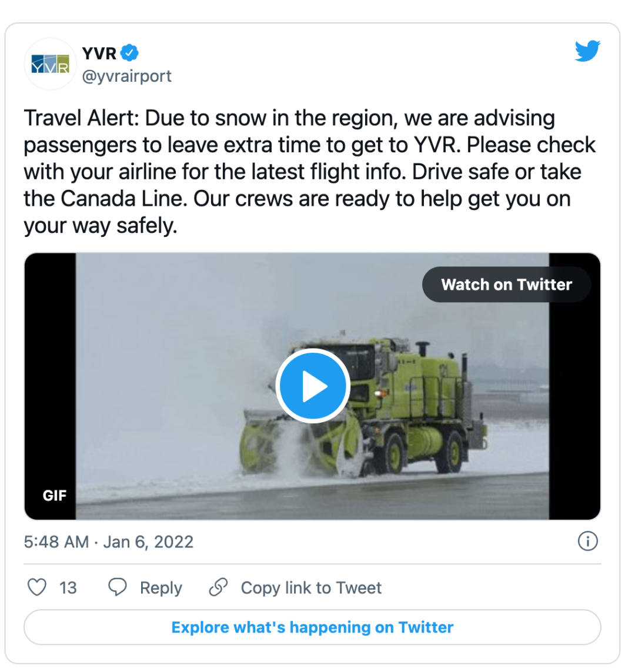Select Copy link to Tweet text
The height and width of the screenshot is (672, 635).
click(311, 588)
